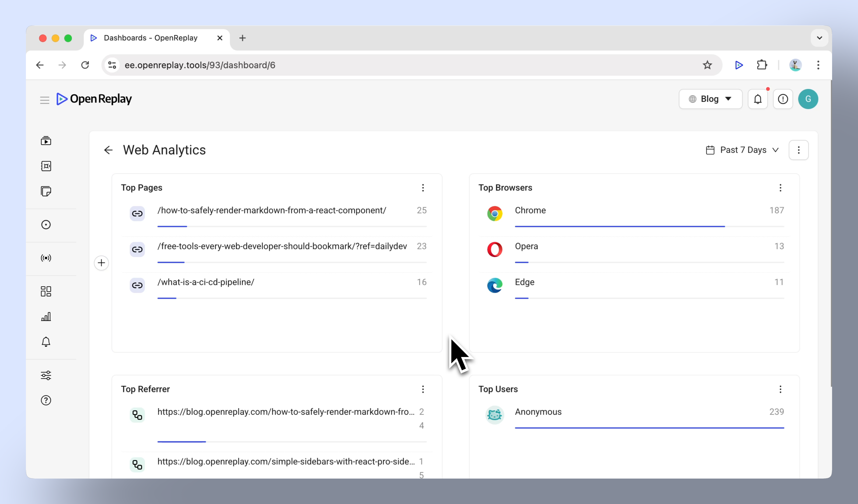The image size is (858, 504).
Task: Click the Opera row label
Action: (526, 246)
